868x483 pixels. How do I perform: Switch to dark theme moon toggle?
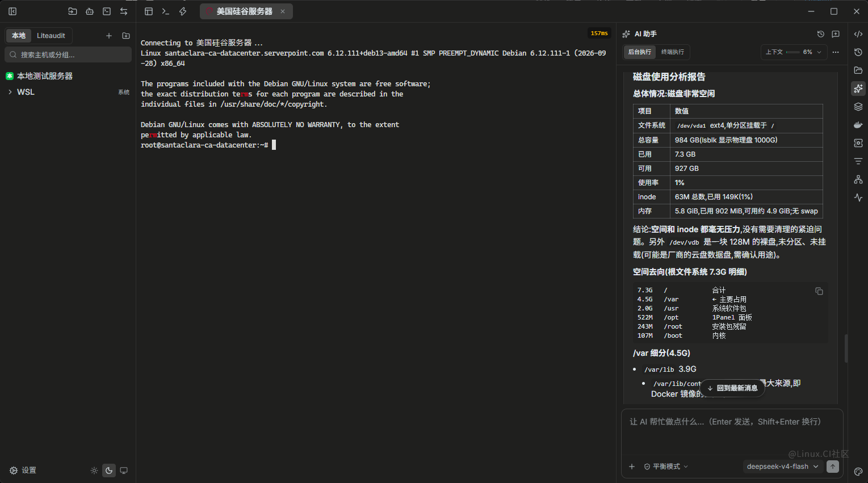[x=109, y=471]
